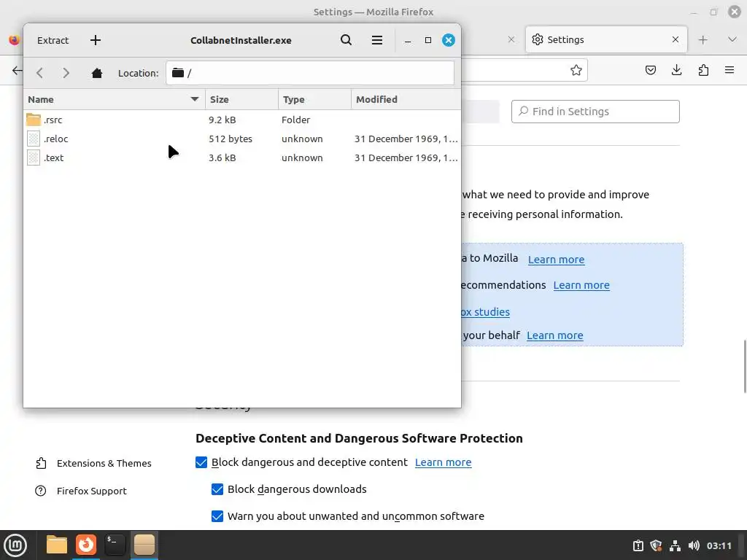Open Firefox extensions puzzle icon
Image resolution: width=747 pixels, height=560 pixels.
click(703, 71)
